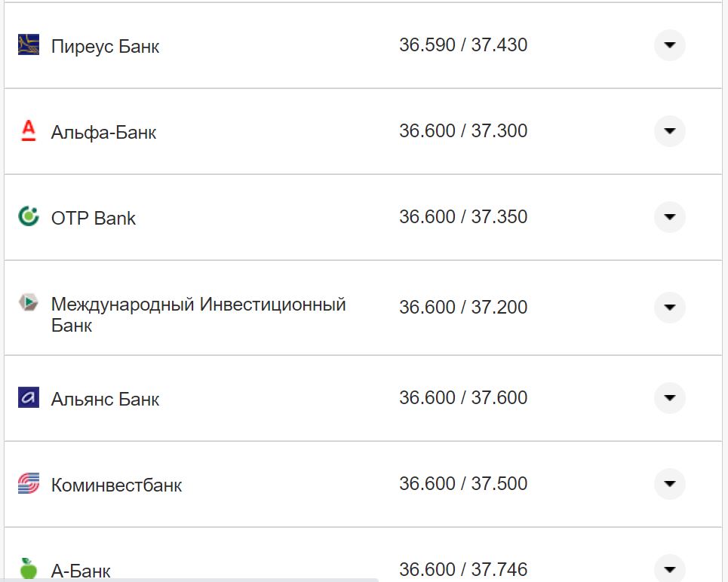
Task: Expand the Коминвестбанк row details
Action: 669,485
